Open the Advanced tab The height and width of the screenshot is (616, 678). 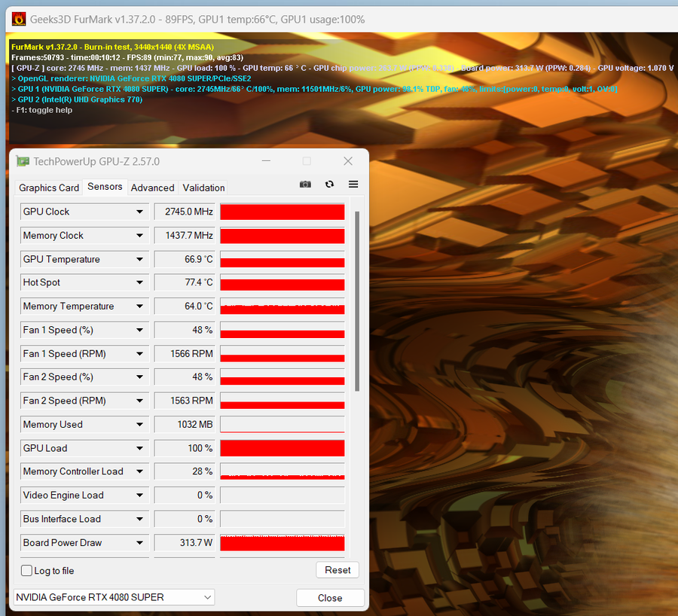pos(152,188)
